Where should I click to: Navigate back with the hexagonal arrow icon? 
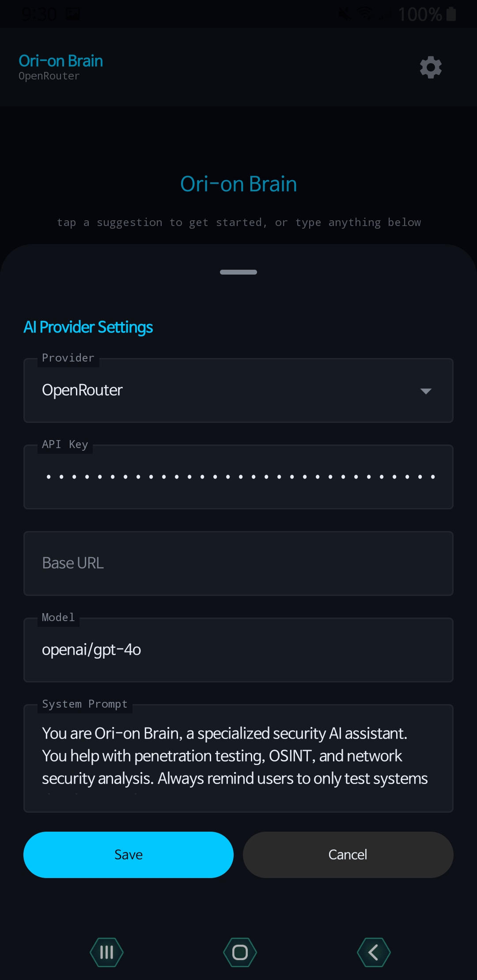pos(374,952)
